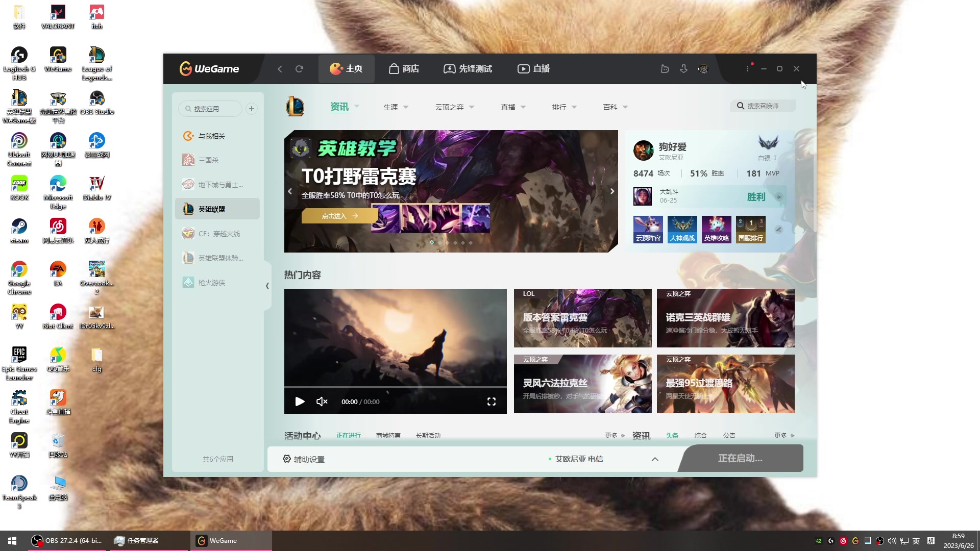This screenshot has width=980, height=551.
Task: Click the 点击进入 banner button
Action: [x=339, y=216]
